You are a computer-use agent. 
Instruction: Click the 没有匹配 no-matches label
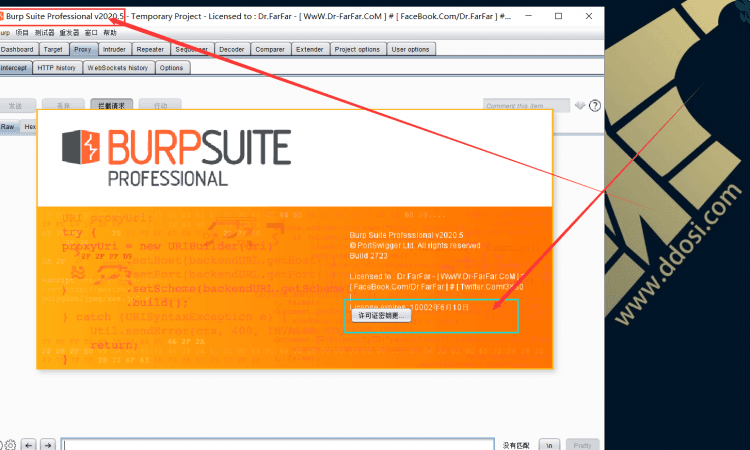tap(516, 445)
